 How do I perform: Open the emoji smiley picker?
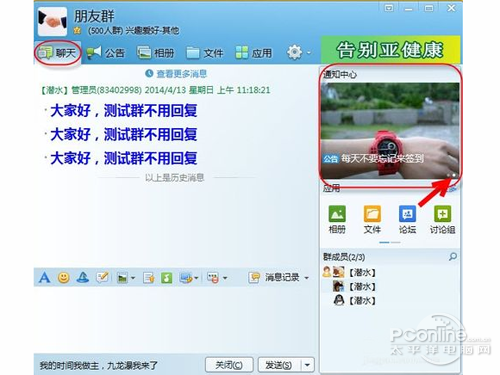pyautogui.click(x=64, y=277)
